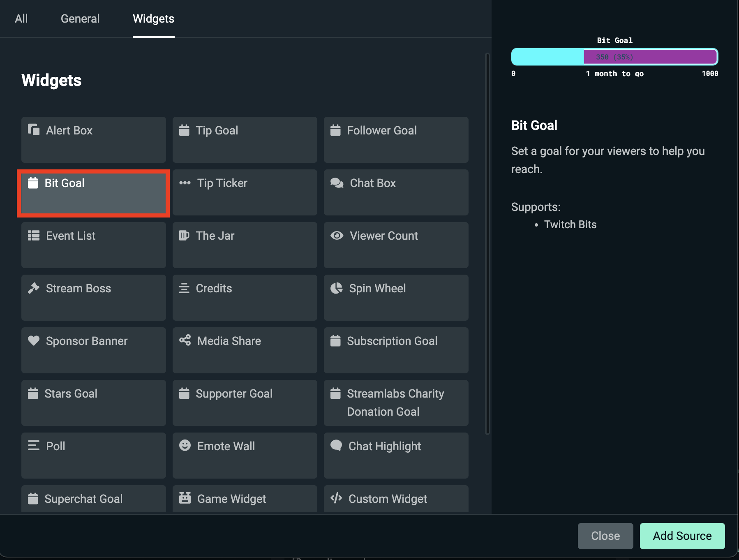This screenshot has height=560, width=739.
Task: Choose the Follower Goal widget
Action: 395,140
